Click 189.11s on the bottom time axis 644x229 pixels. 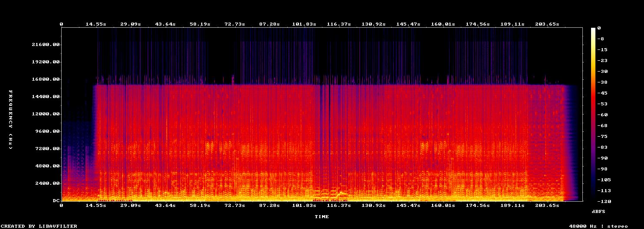tap(513, 205)
